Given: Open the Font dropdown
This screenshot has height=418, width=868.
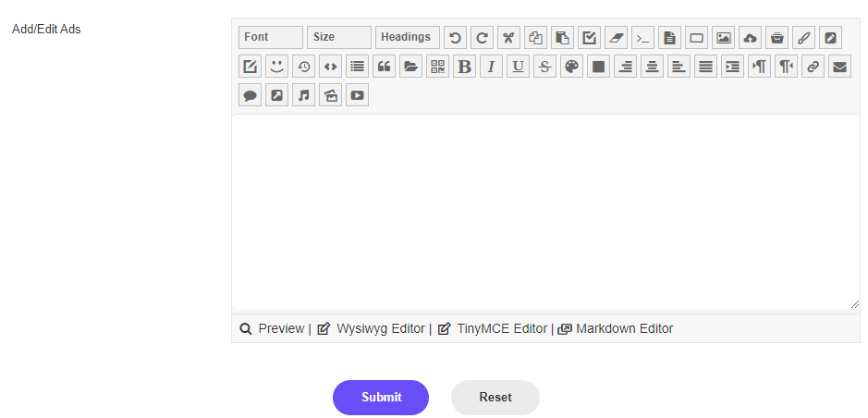Looking at the screenshot, I should coord(271,37).
